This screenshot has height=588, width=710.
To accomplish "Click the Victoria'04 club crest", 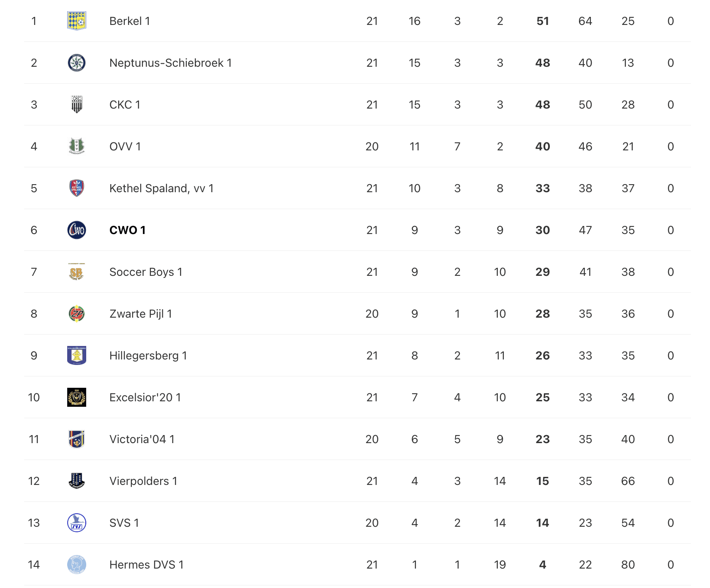I will [x=76, y=439].
